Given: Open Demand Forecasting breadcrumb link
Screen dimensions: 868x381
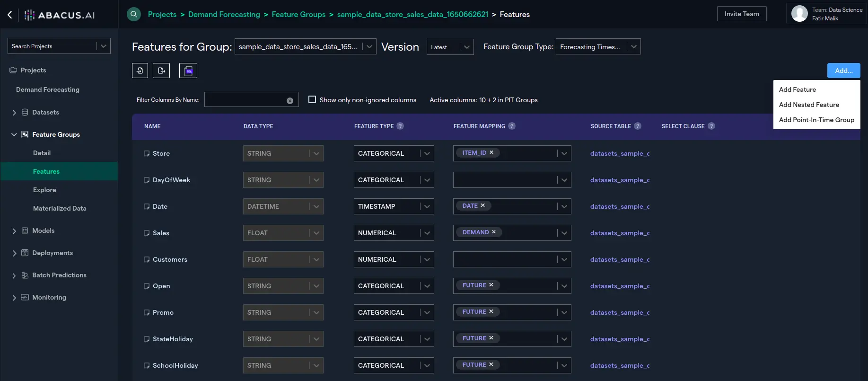Looking at the screenshot, I should click(x=224, y=14).
